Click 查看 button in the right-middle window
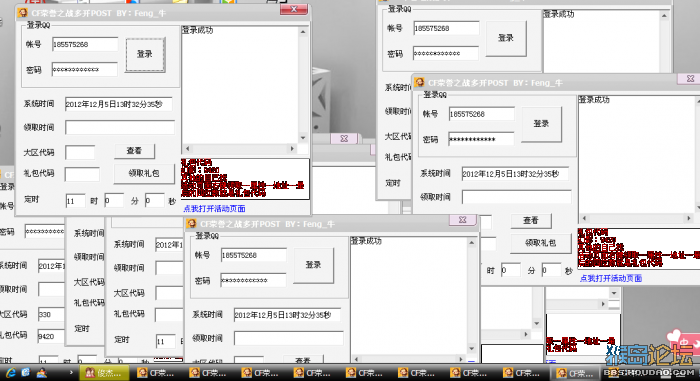The image size is (700, 381). 531,220
